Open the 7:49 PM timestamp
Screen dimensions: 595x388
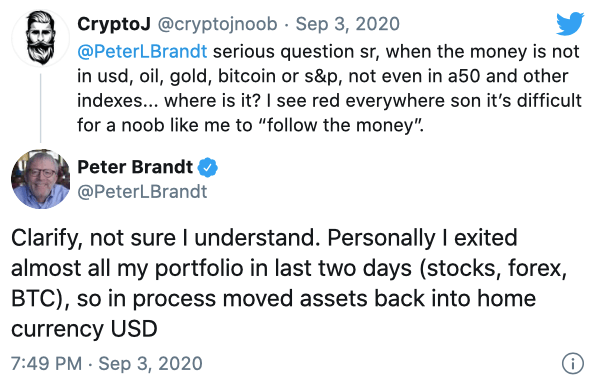tap(47, 363)
